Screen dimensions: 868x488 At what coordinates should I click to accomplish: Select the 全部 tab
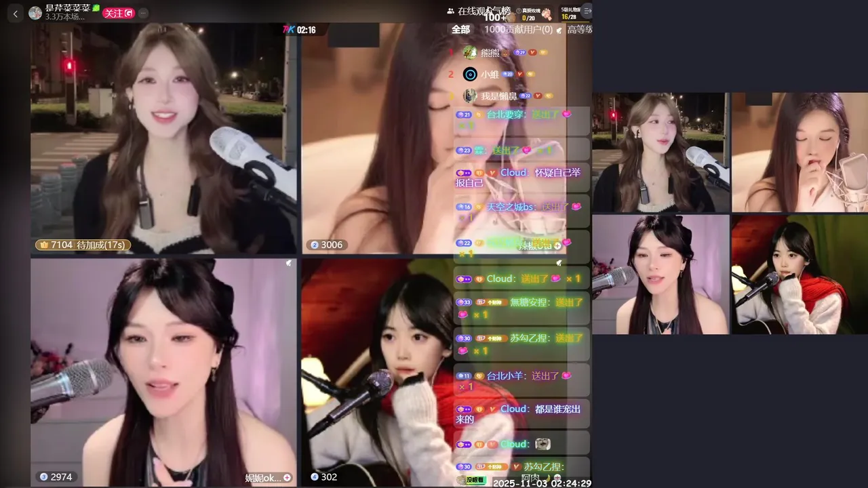point(460,29)
